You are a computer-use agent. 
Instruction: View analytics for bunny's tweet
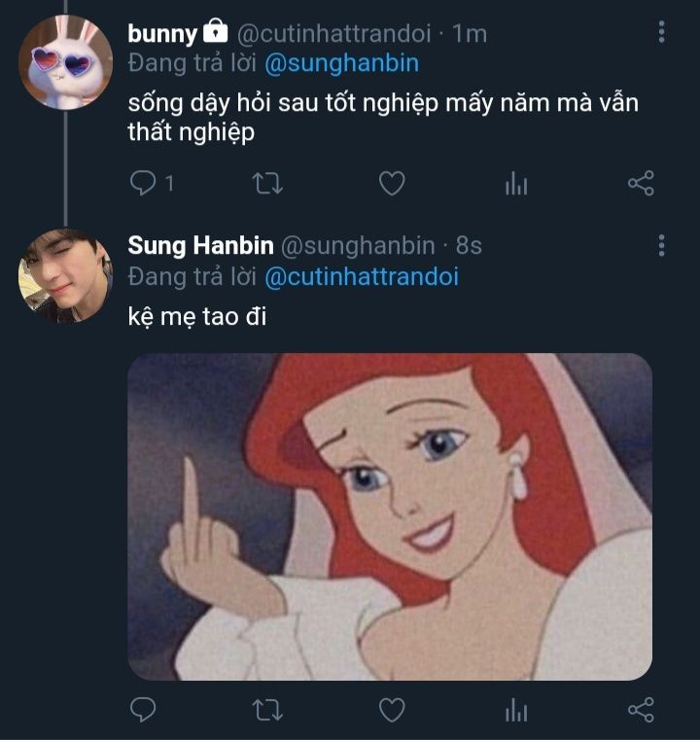[516, 183]
